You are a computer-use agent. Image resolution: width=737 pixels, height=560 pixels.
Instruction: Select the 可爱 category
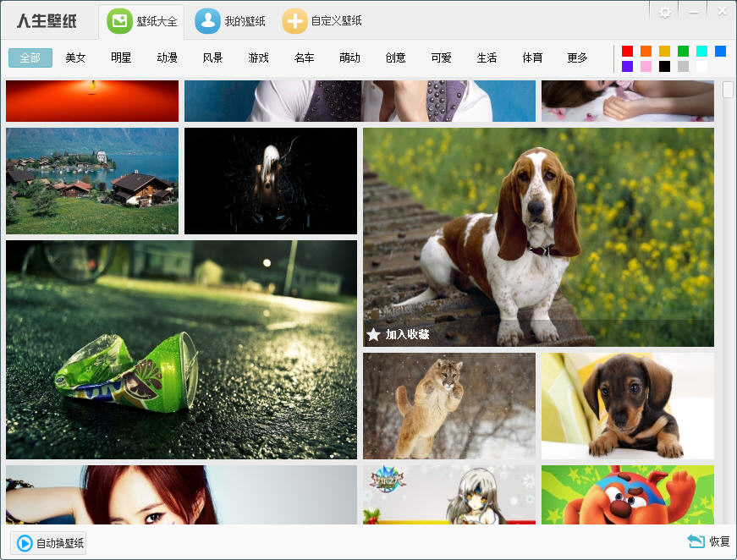tap(441, 58)
